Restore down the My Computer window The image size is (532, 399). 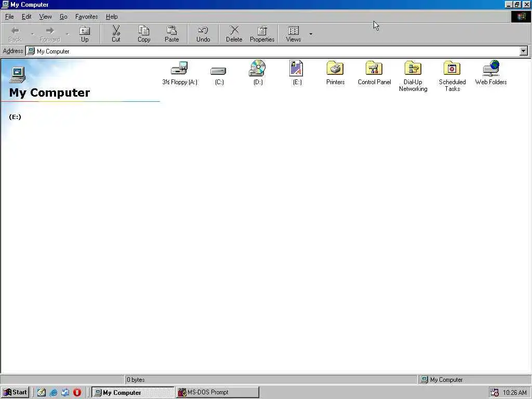coord(516,4)
